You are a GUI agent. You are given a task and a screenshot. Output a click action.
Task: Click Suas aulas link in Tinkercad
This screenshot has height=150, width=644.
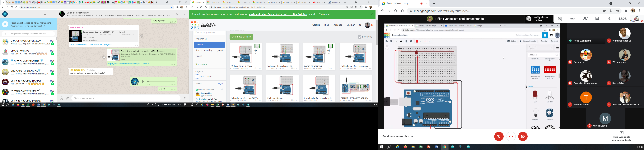click(x=201, y=64)
